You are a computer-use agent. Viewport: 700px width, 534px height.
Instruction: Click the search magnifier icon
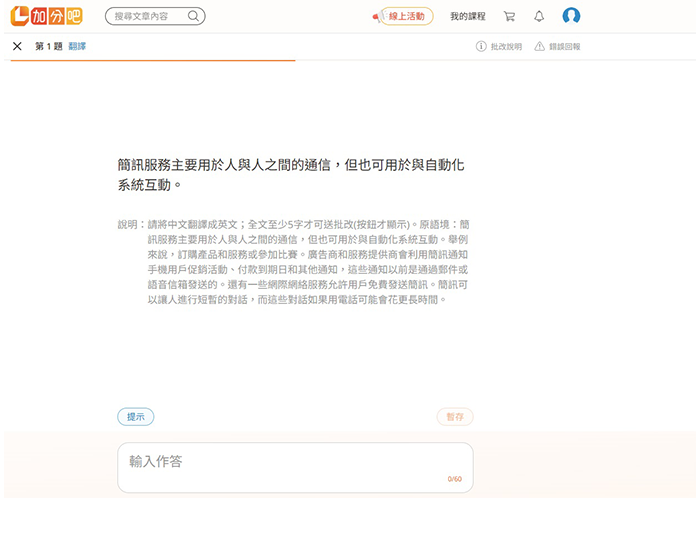click(x=193, y=16)
